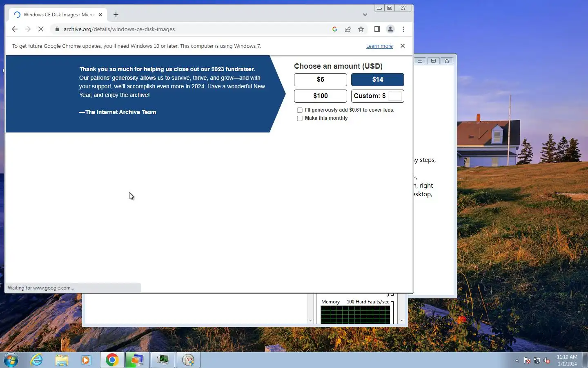Screen dimensions: 588x368
Task: Click the Memory graph in Resource Monitor window
Action: tap(355, 315)
